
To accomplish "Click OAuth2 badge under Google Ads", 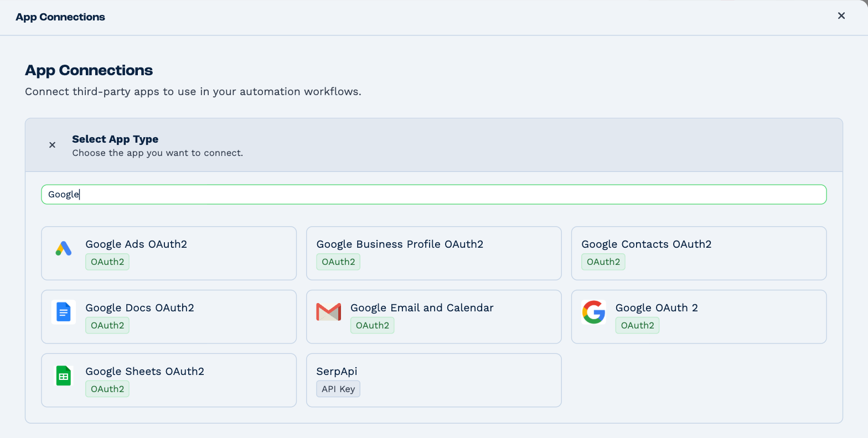I will (107, 262).
